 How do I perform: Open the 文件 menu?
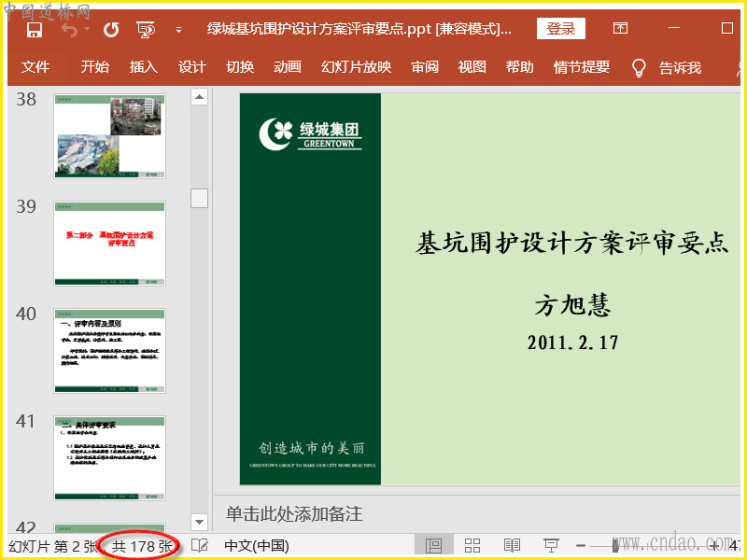(x=35, y=67)
